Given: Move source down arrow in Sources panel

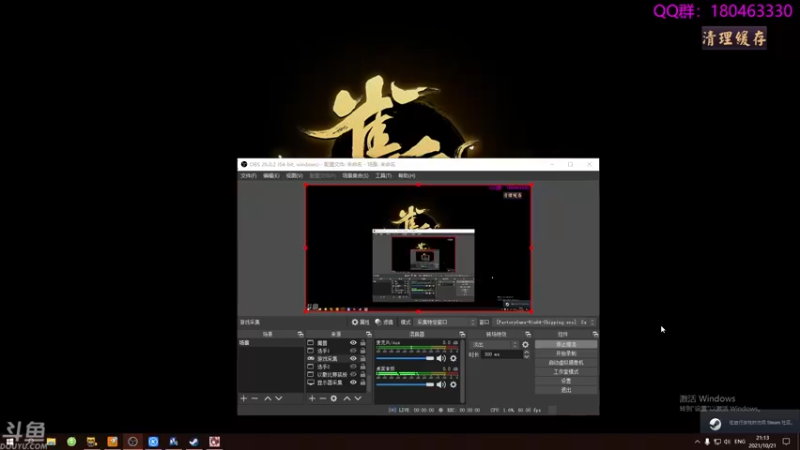Looking at the screenshot, I should pyautogui.click(x=358, y=398).
